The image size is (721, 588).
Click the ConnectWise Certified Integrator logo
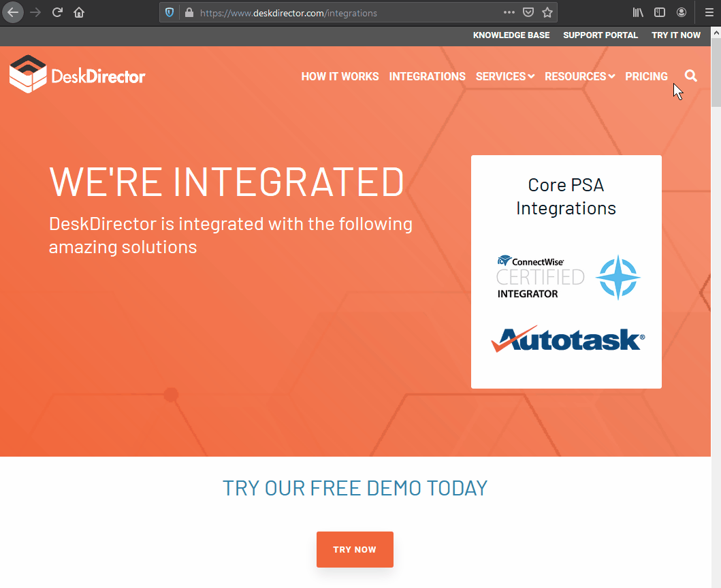tap(541, 277)
